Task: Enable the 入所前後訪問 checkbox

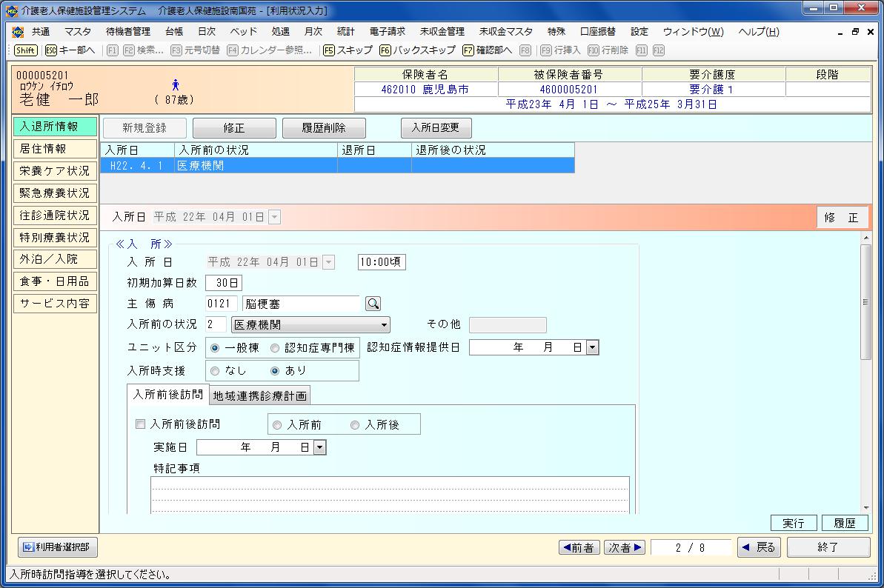Action: pyautogui.click(x=141, y=424)
